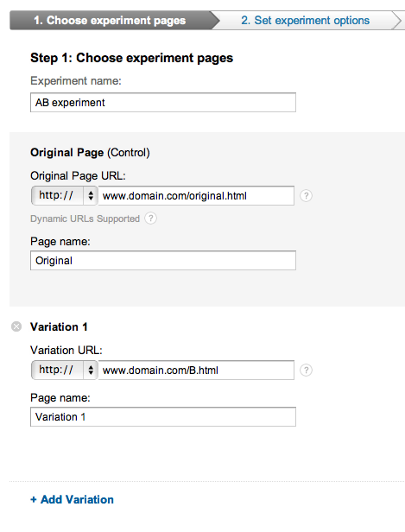Viewport: 405px width, 532px height.
Task: Go to the Choose experiment pages step tab
Action: click(x=110, y=21)
